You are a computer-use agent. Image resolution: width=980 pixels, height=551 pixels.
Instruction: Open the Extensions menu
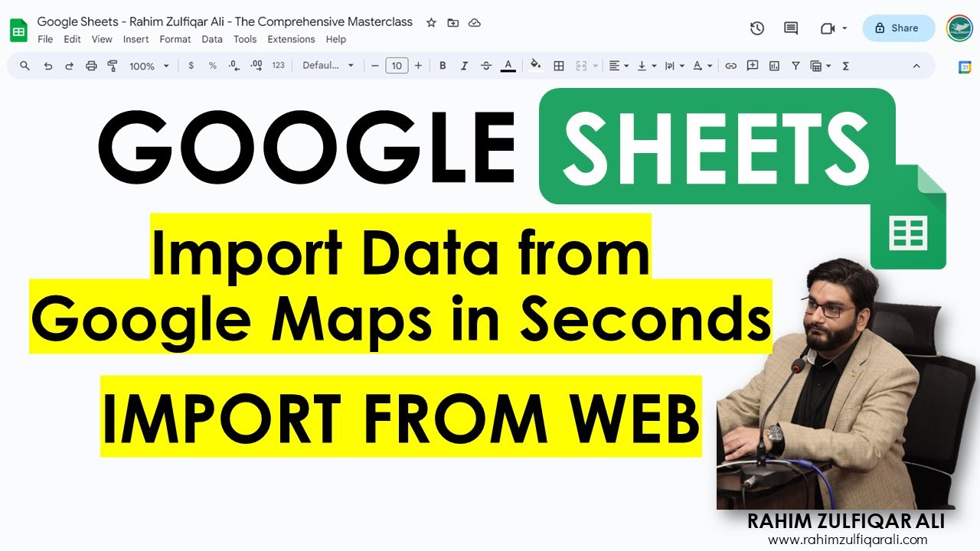coord(291,39)
